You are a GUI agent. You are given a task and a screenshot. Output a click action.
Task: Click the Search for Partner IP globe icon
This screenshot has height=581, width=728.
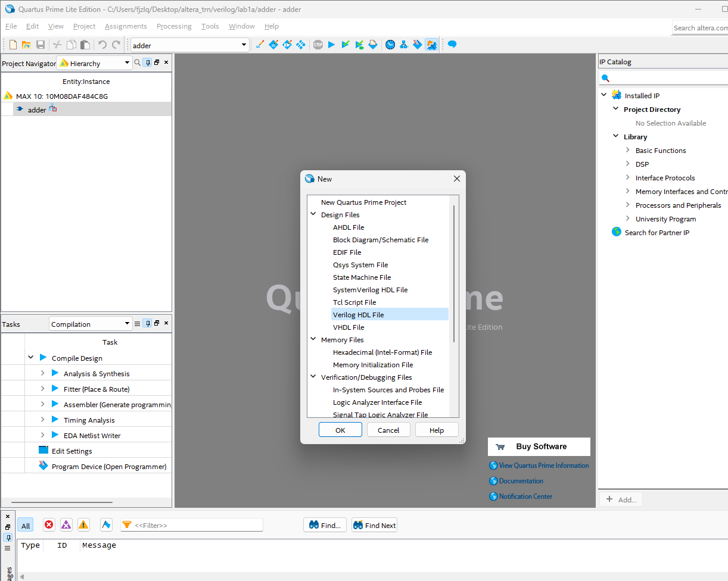617,232
